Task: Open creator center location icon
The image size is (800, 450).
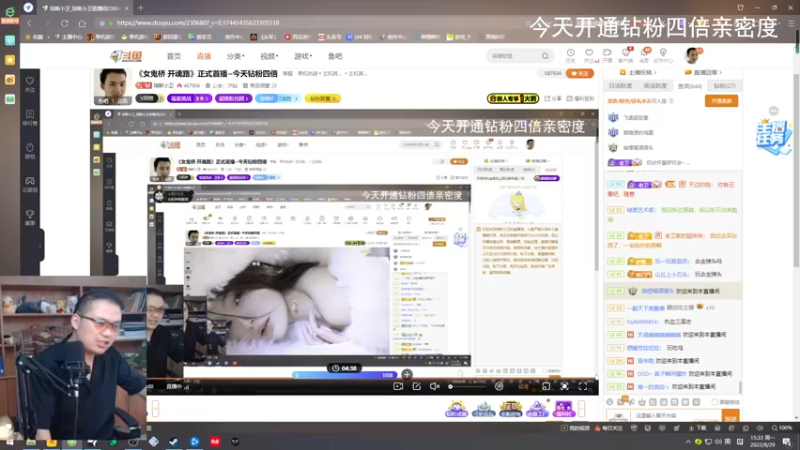Action: coord(663,55)
